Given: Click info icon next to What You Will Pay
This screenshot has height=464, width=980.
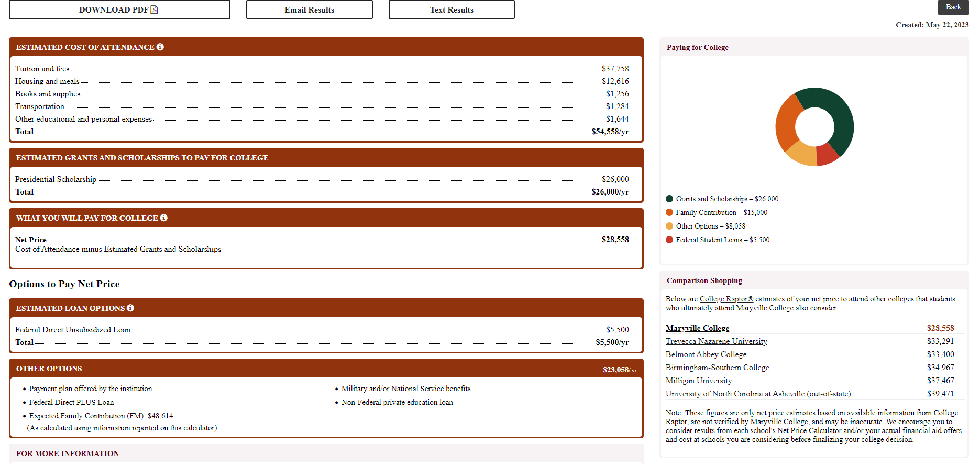Looking at the screenshot, I should tap(164, 218).
